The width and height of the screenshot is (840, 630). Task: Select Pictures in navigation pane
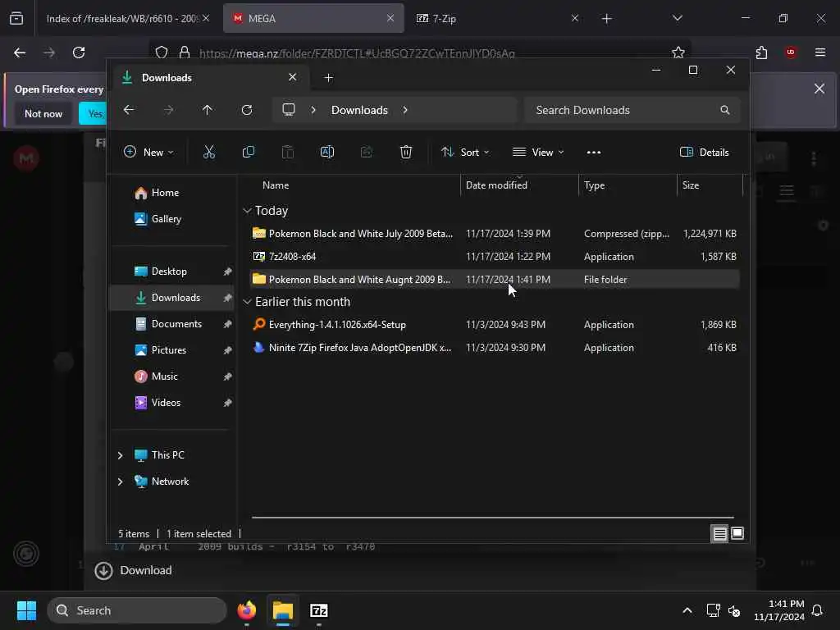coord(172,350)
